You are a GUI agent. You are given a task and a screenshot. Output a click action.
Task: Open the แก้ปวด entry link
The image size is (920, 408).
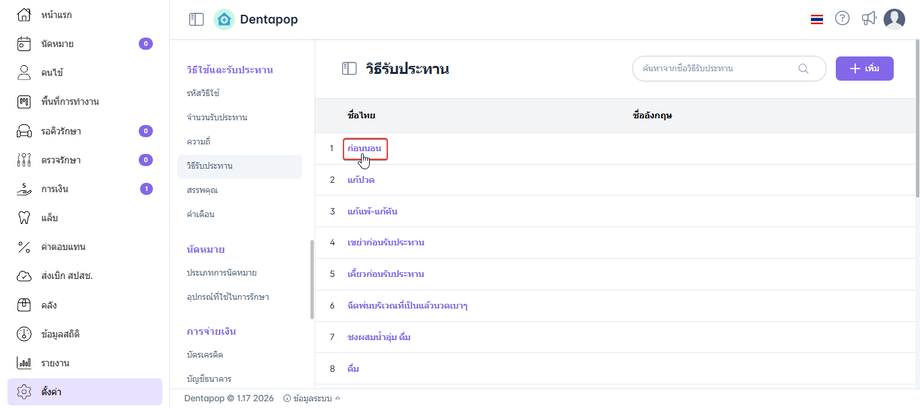[x=361, y=180]
